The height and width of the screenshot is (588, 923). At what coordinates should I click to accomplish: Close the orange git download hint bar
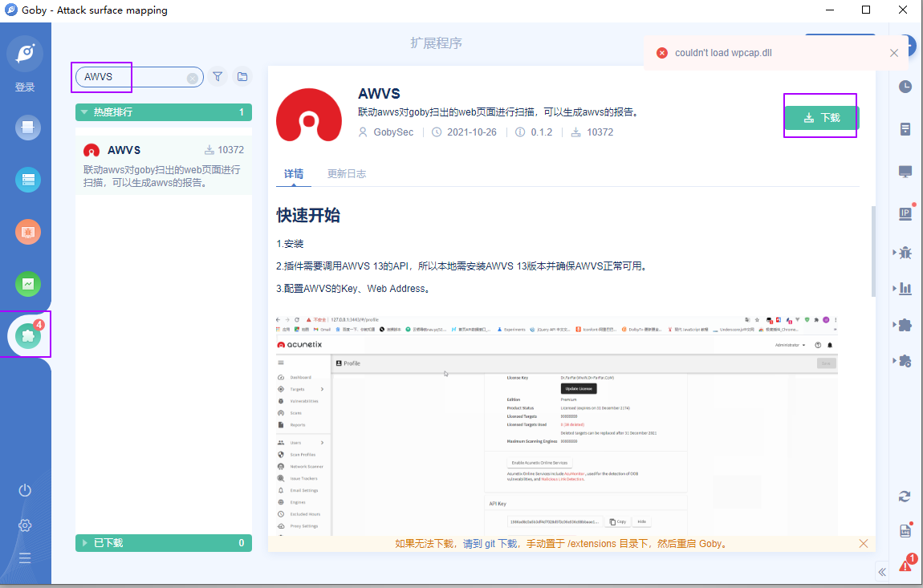pos(863,543)
